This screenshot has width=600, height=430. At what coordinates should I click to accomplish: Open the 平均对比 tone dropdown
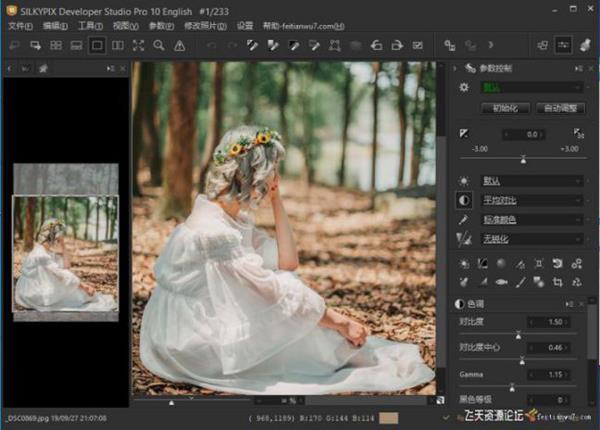(530, 200)
